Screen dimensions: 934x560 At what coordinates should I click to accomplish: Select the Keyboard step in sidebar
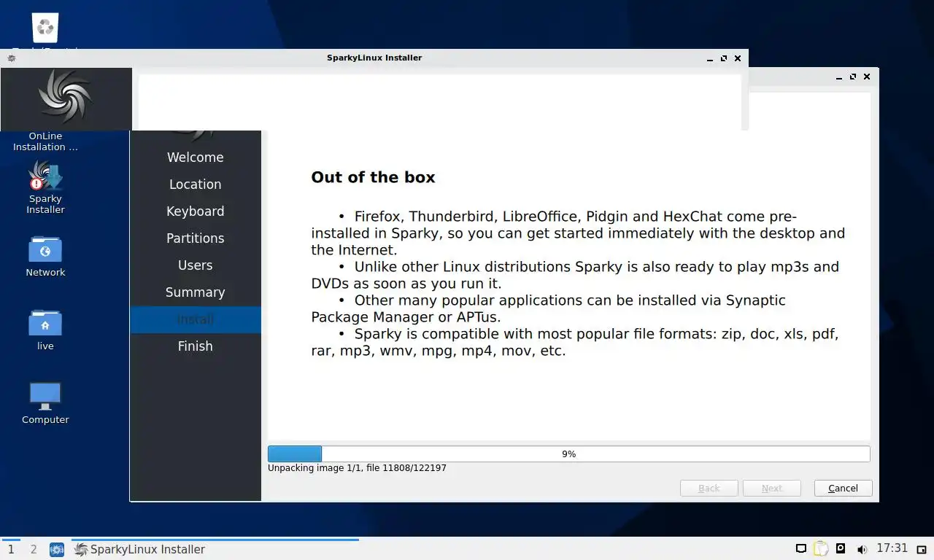point(196,211)
